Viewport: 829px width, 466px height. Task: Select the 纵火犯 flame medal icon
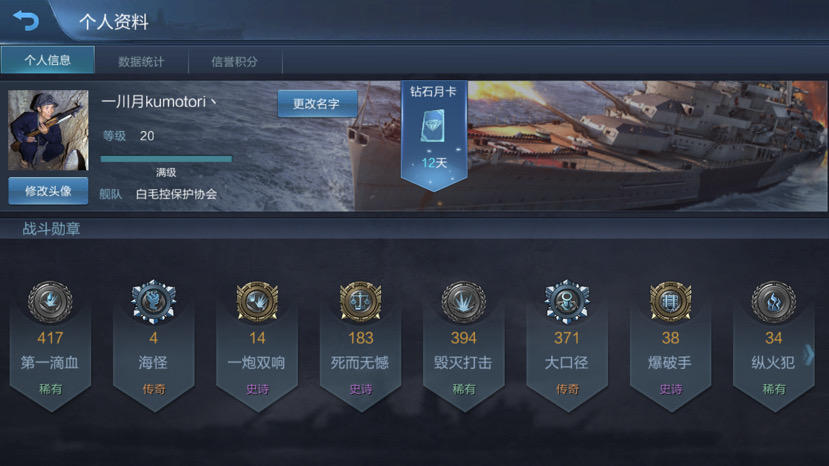773,302
